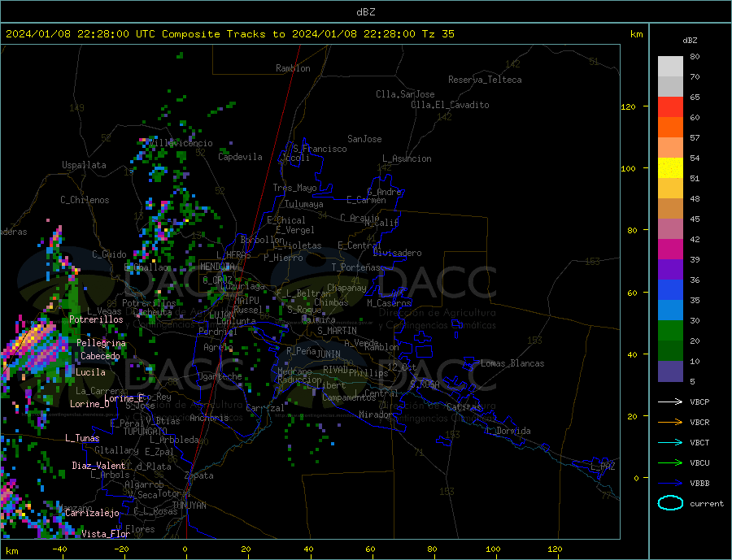Screen dimensions: 732x560
Task: Click the 'Pellegrina' map label
Action: (101, 343)
